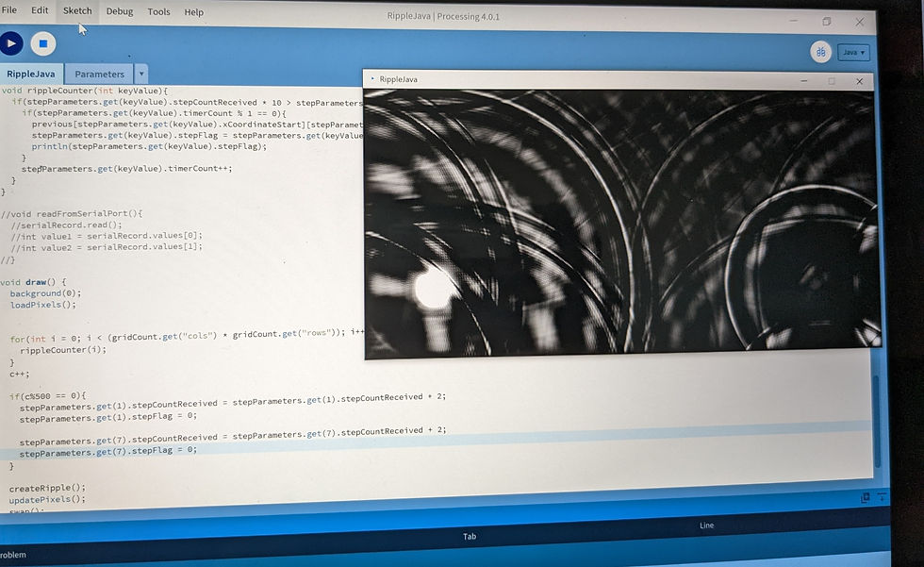Click the timerCount++ code line
The height and width of the screenshot is (567, 924).
[126, 169]
